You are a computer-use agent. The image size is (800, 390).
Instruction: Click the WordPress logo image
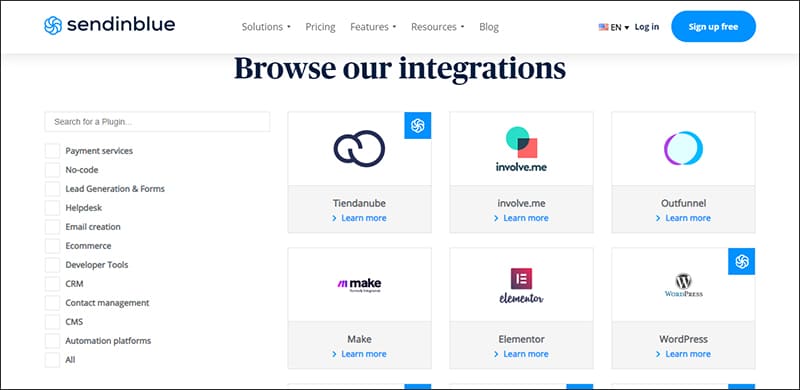[683, 285]
